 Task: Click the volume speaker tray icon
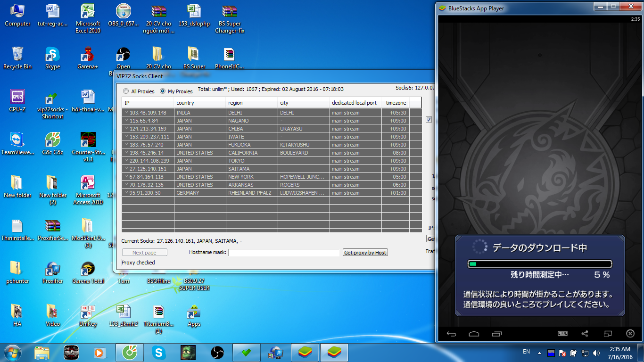[x=596, y=353]
